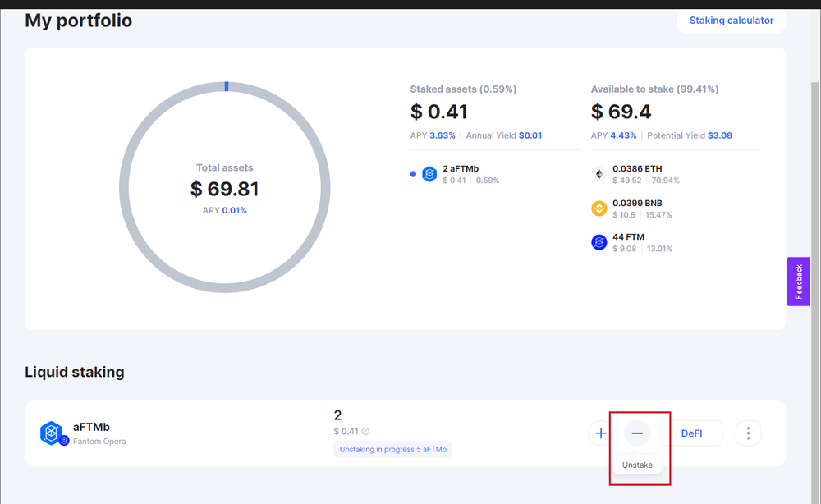Click the BNB coin icon

599,208
